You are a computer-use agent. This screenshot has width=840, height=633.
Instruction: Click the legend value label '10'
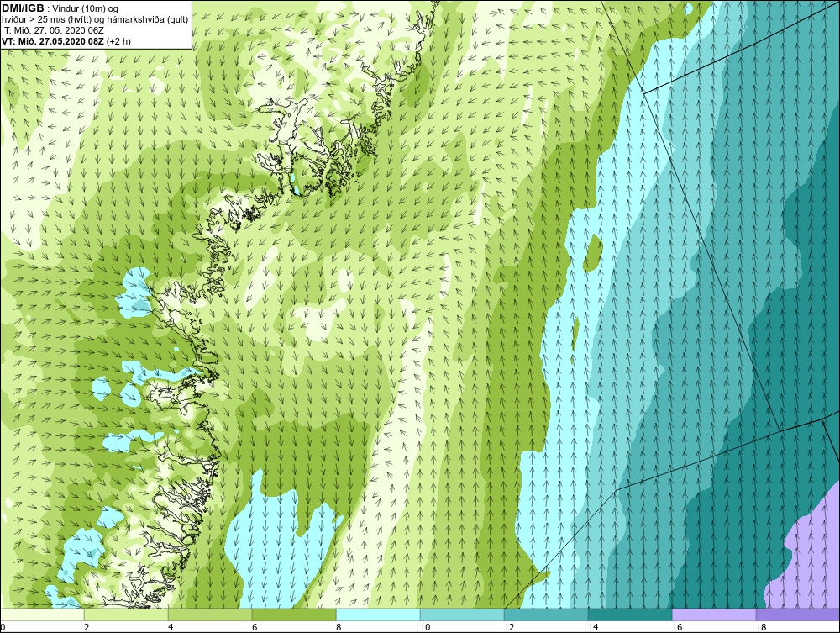click(x=425, y=627)
